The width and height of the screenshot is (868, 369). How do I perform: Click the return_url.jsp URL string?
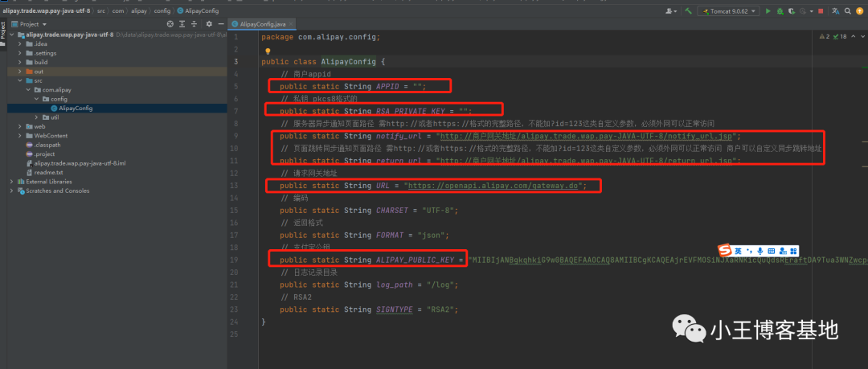[x=588, y=161]
